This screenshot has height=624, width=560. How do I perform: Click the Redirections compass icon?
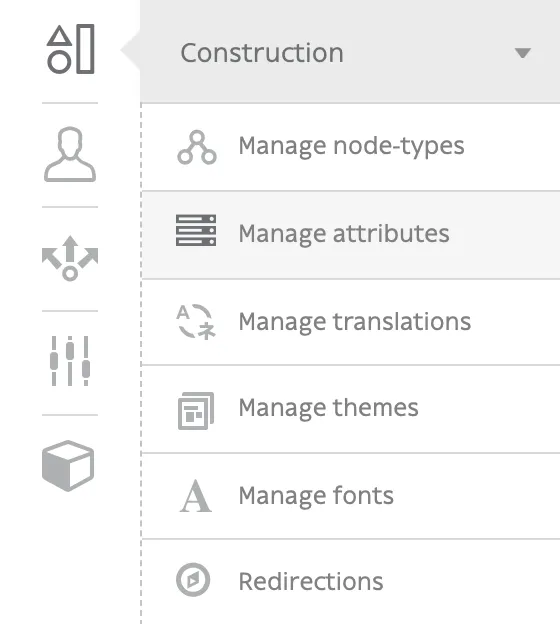pyautogui.click(x=193, y=580)
